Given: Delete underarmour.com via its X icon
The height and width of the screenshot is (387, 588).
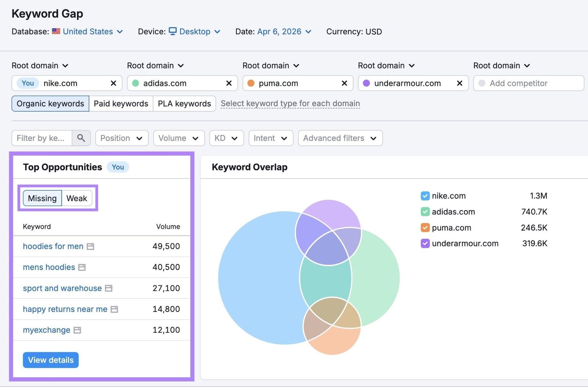Looking at the screenshot, I should (459, 83).
